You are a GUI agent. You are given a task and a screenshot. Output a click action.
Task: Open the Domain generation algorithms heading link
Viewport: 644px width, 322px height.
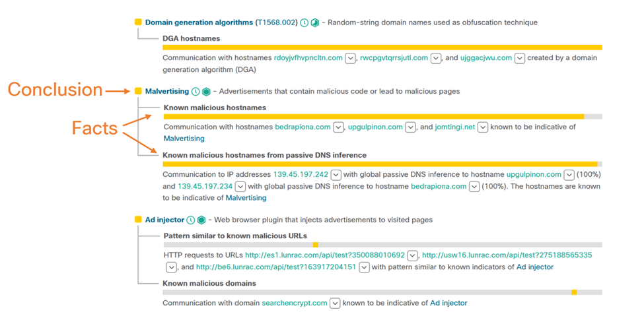point(199,22)
